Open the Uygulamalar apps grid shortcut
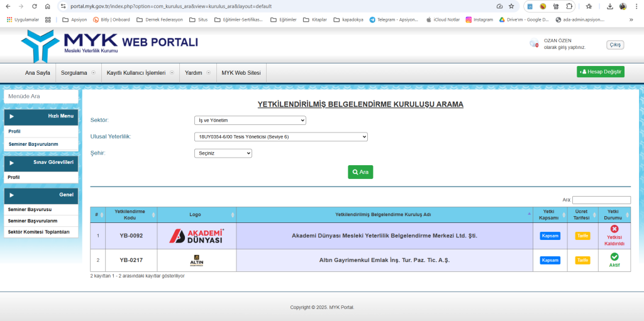644x321 pixels. coord(23,19)
